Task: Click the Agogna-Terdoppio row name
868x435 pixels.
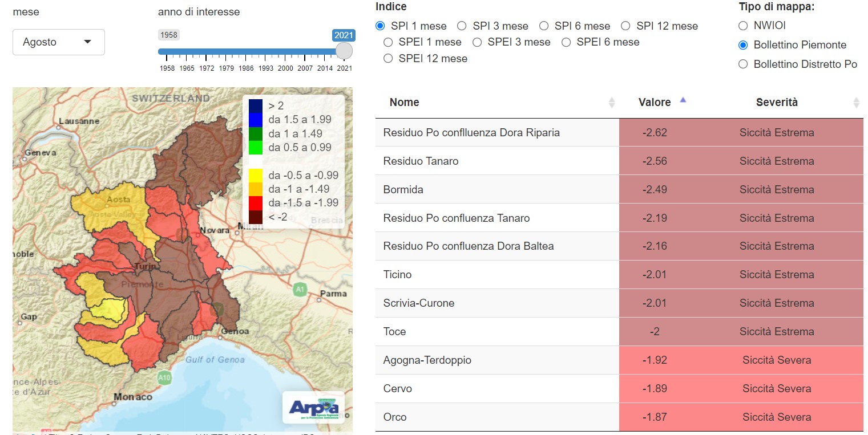Action: tap(427, 360)
